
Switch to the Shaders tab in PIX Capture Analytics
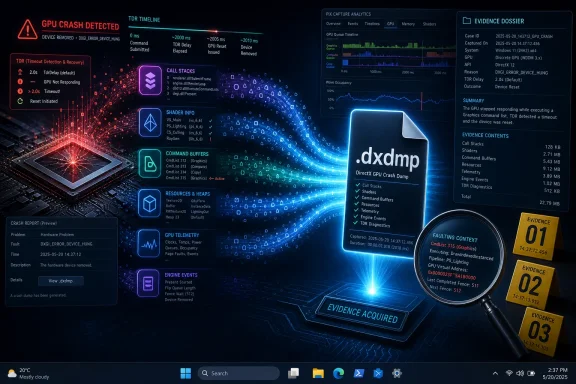429,24
